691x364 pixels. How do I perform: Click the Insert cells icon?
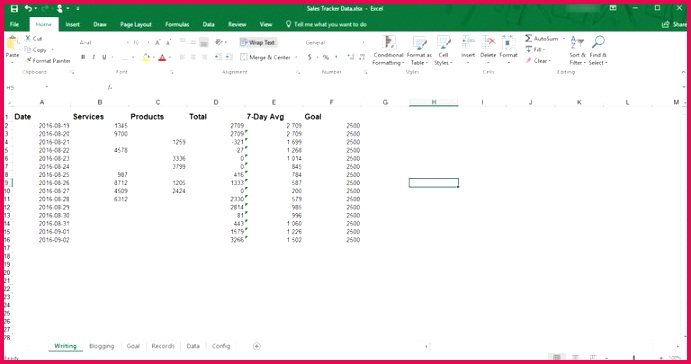468,43
